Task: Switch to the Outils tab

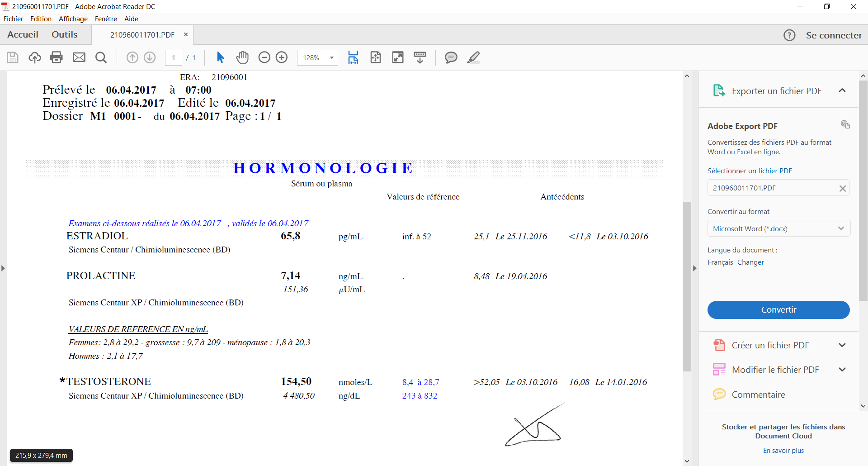Action: click(64, 35)
